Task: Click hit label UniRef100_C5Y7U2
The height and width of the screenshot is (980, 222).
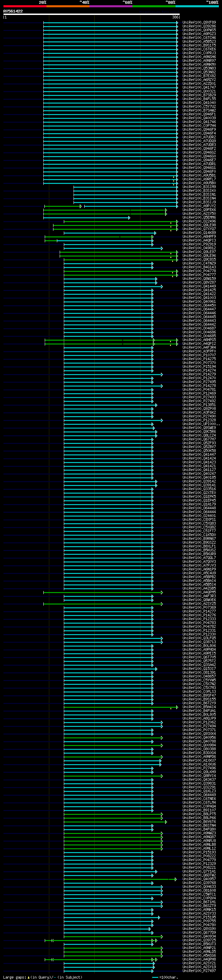Action: click(x=199, y=106)
